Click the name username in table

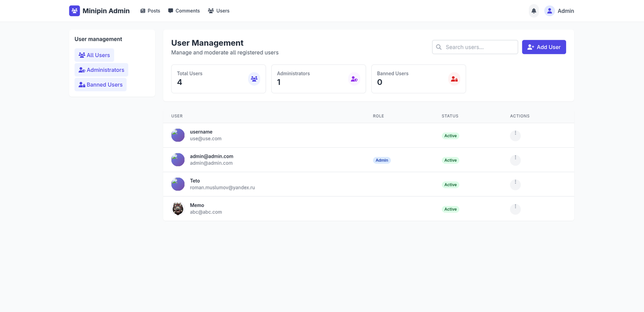pos(201,132)
